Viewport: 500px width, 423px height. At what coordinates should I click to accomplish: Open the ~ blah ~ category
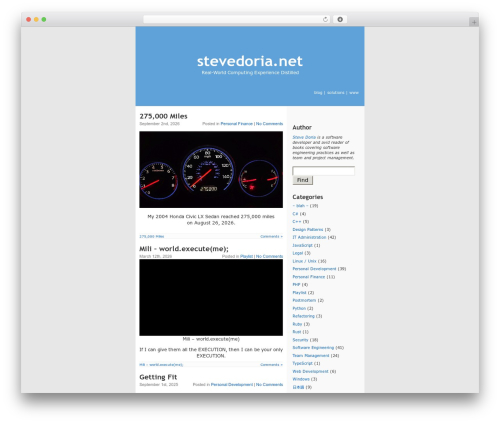pos(300,206)
